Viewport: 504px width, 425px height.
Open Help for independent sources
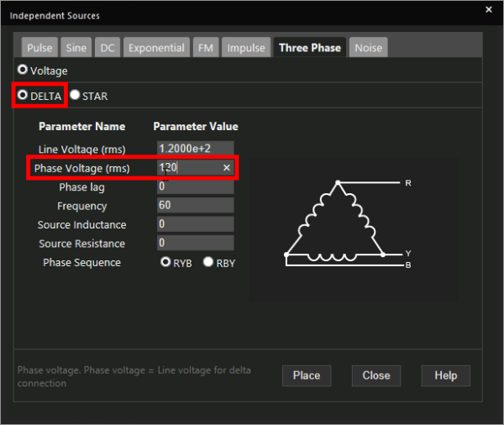[446, 375]
